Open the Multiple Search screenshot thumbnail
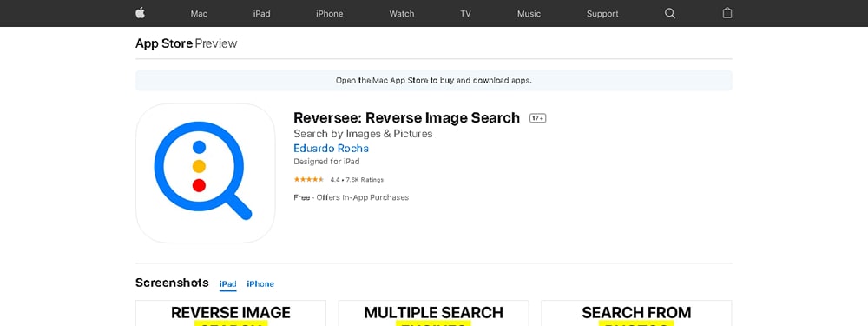 coord(433,313)
